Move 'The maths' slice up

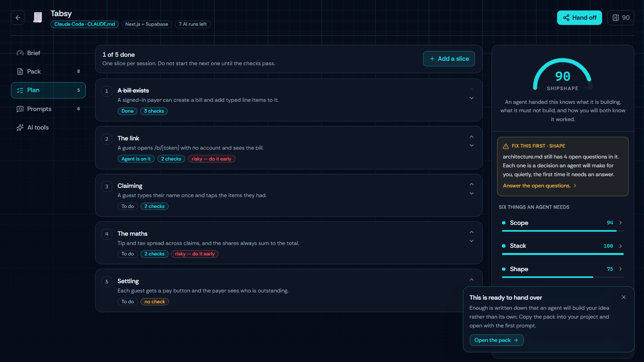coord(471,232)
